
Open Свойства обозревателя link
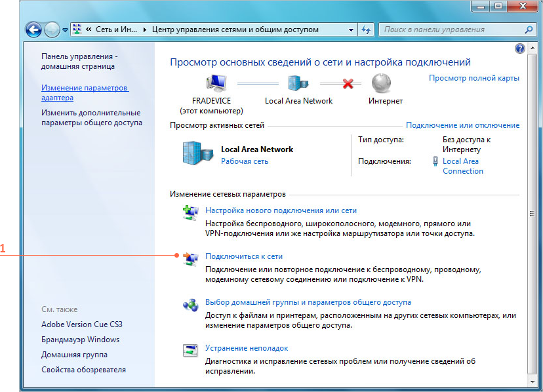pyautogui.click(x=83, y=370)
